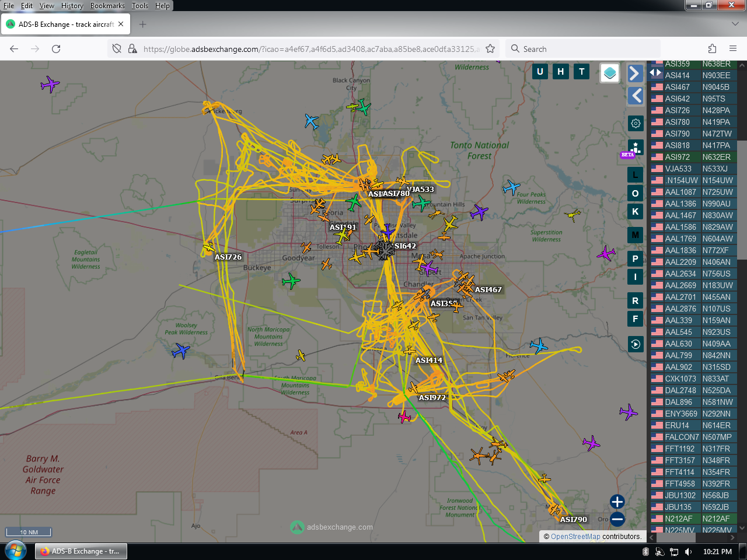This screenshot has width=747, height=560.
Task: Open the Edit menu
Action: (x=27, y=6)
